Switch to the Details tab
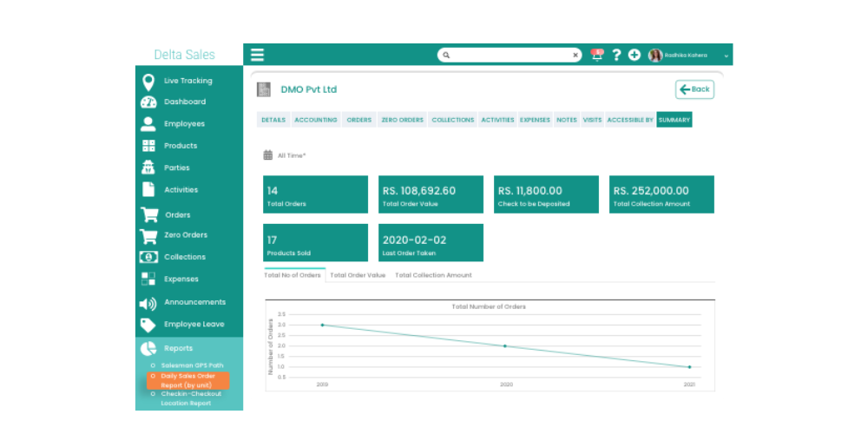 click(x=273, y=120)
